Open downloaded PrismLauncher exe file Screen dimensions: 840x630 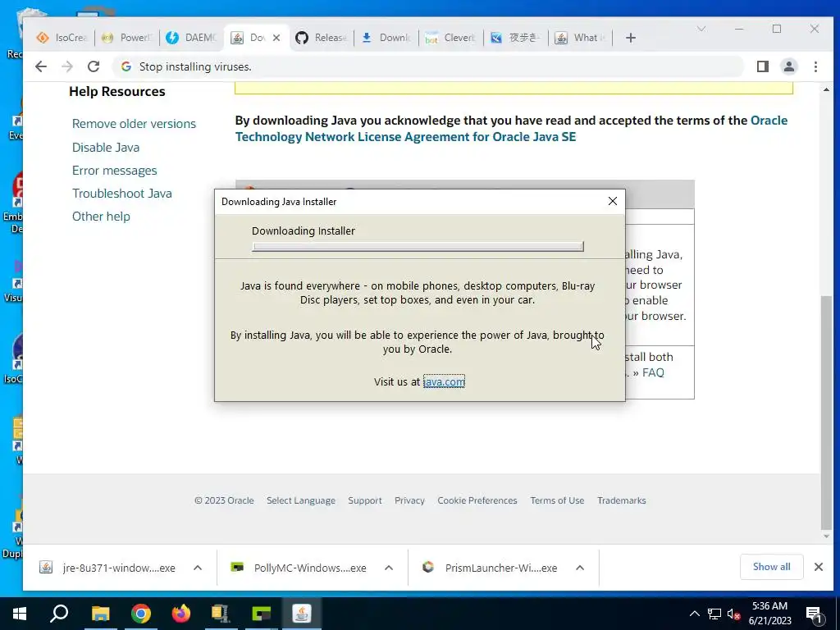(490, 568)
